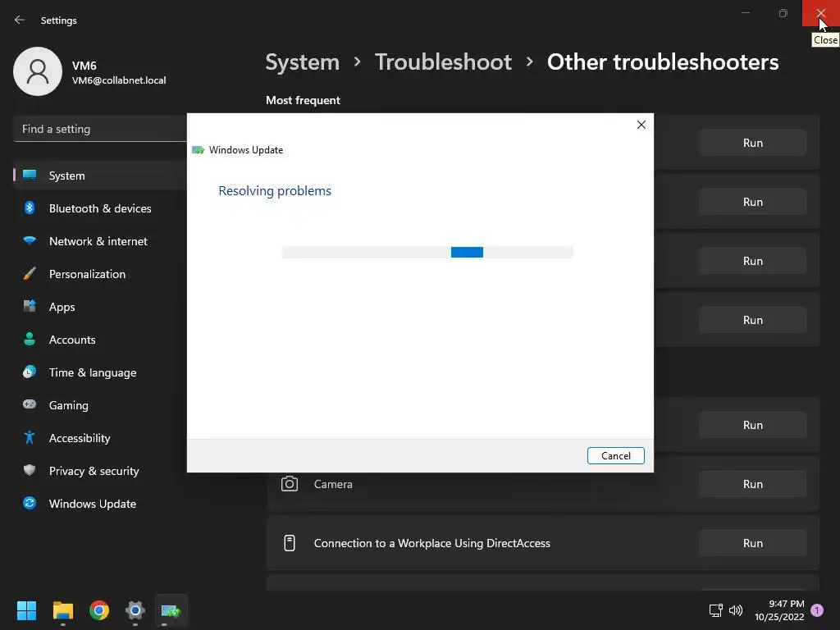Click the Camera troubleshooter icon
This screenshot has width=840, height=630.
point(290,484)
